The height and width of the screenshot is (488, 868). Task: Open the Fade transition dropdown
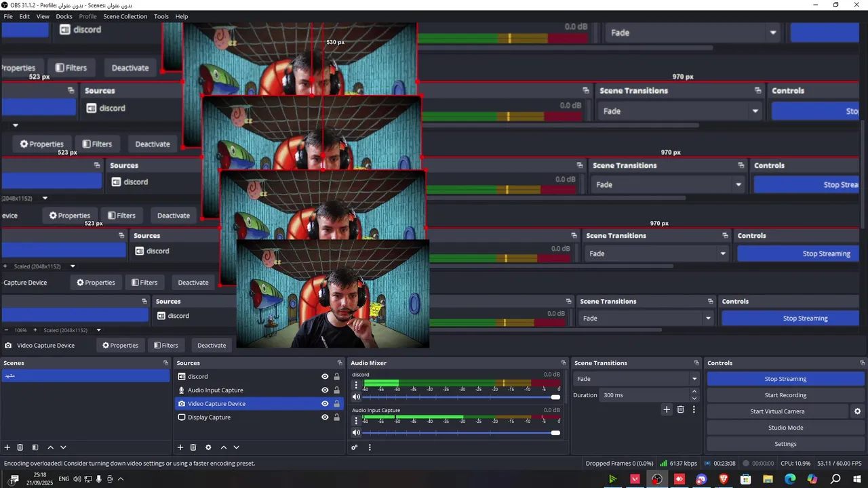coord(636,379)
